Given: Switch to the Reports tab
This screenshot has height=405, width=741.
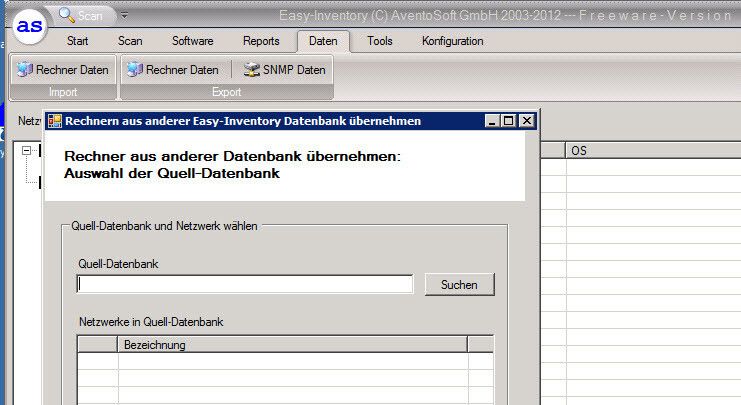Looking at the screenshot, I should [261, 41].
